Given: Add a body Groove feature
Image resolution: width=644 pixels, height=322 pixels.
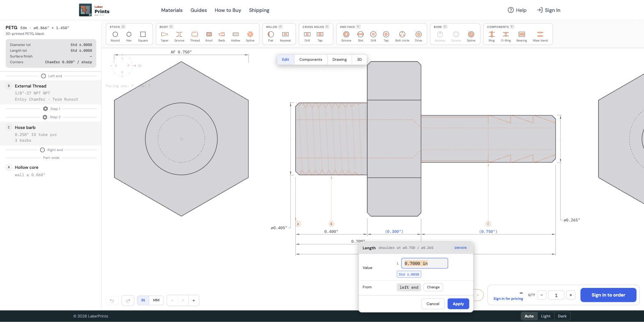Looking at the screenshot, I should pos(179,36).
